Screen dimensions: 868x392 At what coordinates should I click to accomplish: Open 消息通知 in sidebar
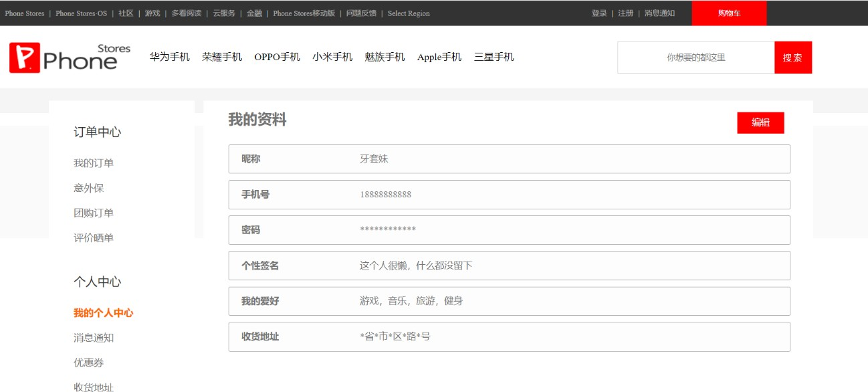pyautogui.click(x=94, y=338)
